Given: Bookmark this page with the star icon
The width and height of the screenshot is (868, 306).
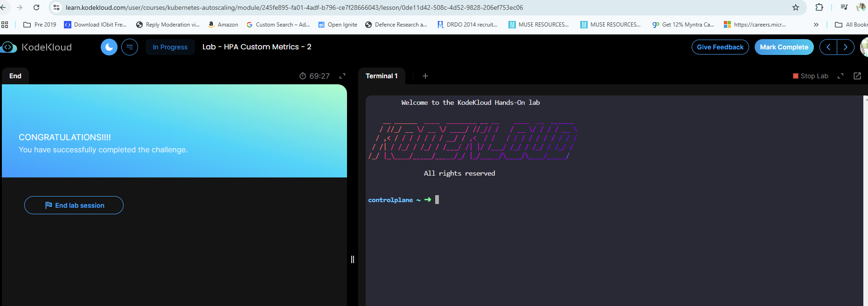Looking at the screenshot, I should click(796, 7).
